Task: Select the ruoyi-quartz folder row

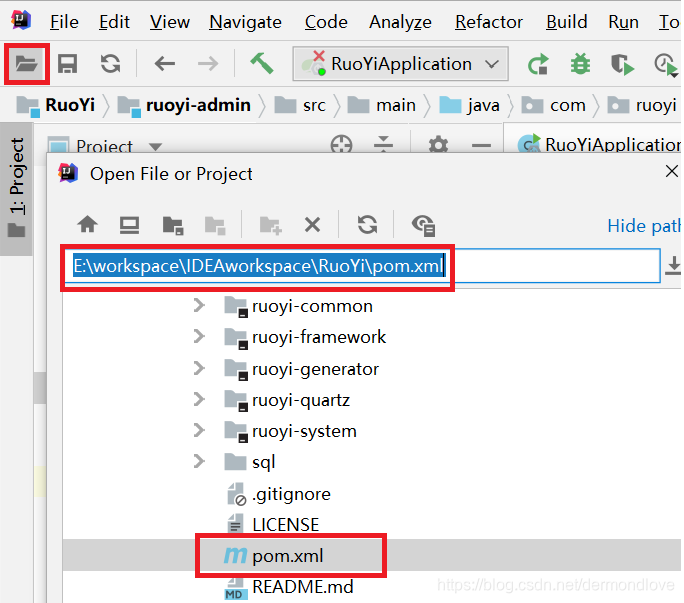Action: click(x=372, y=400)
